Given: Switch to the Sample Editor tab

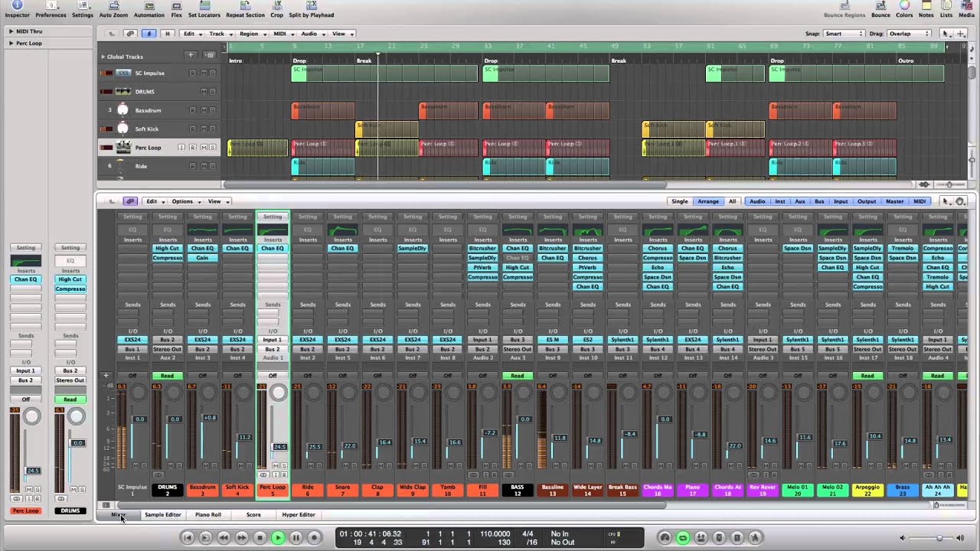Looking at the screenshot, I should [x=163, y=515].
